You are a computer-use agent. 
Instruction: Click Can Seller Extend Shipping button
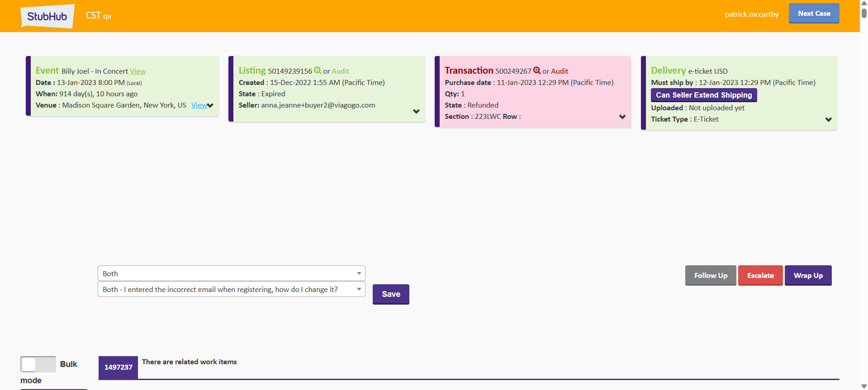[x=703, y=95]
